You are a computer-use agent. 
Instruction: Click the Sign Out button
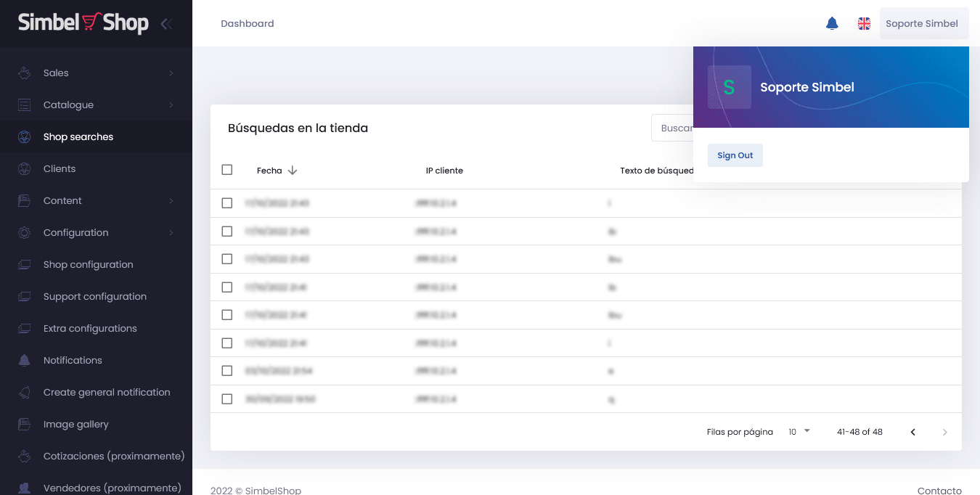tap(735, 155)
